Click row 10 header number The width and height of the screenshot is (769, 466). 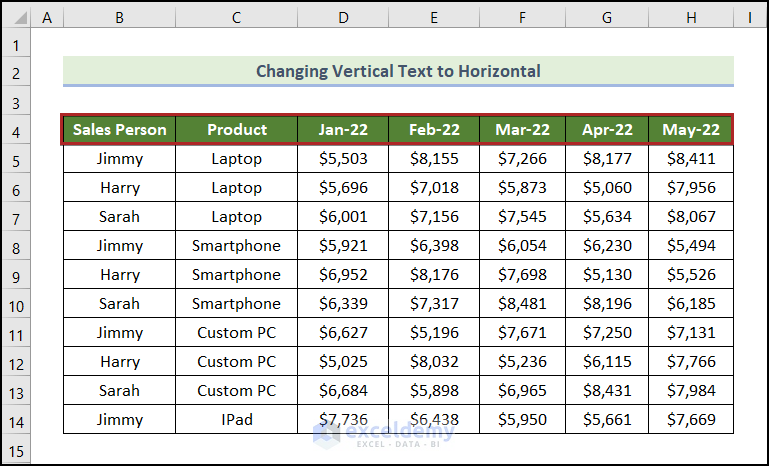(16, 304)
